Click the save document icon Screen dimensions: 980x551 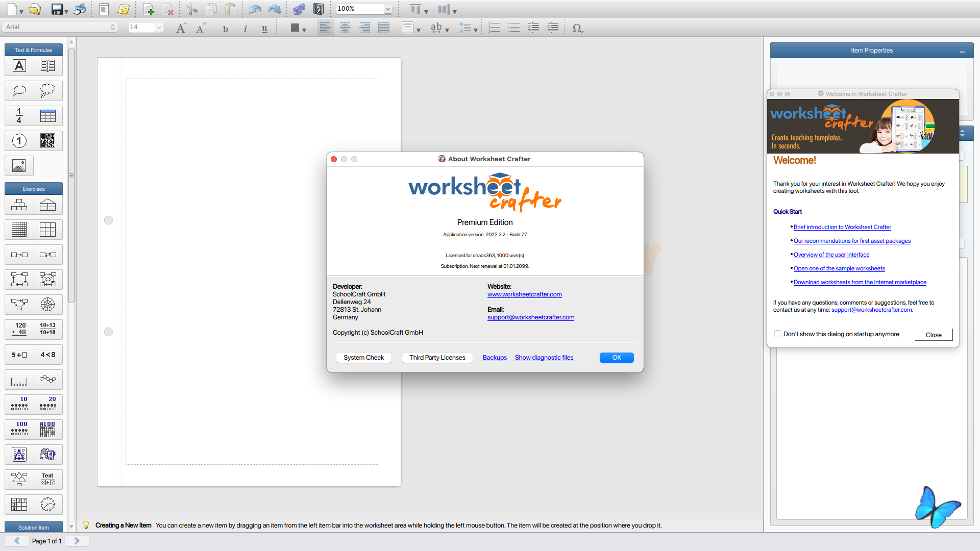pyautogui.click(x=57, y=9)
